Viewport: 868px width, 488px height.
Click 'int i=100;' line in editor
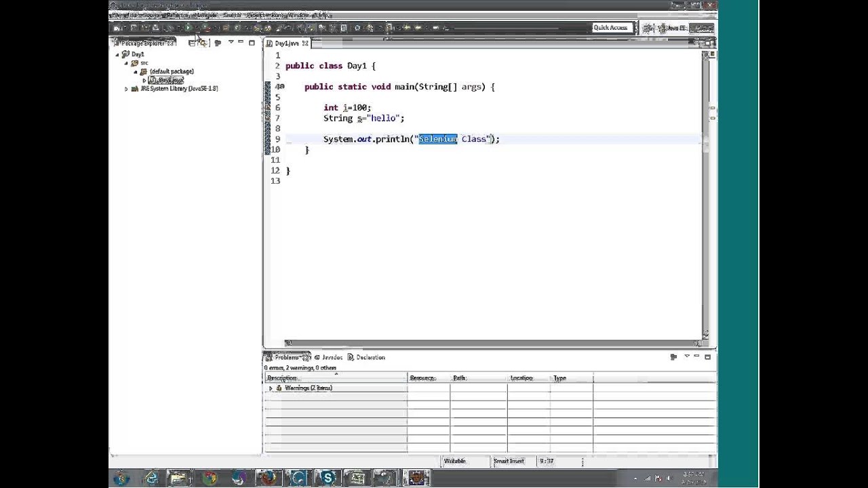click(x=347, y=108)
